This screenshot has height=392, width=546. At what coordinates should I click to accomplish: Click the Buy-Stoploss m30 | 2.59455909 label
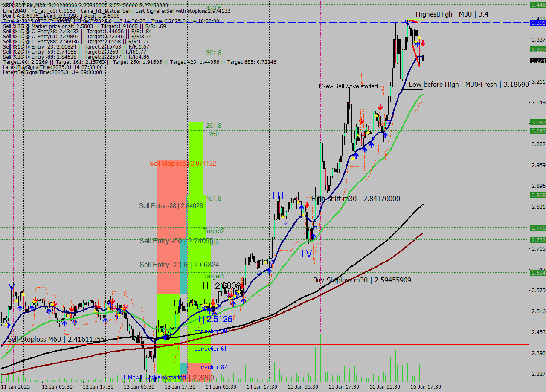(x=362, y=280)
